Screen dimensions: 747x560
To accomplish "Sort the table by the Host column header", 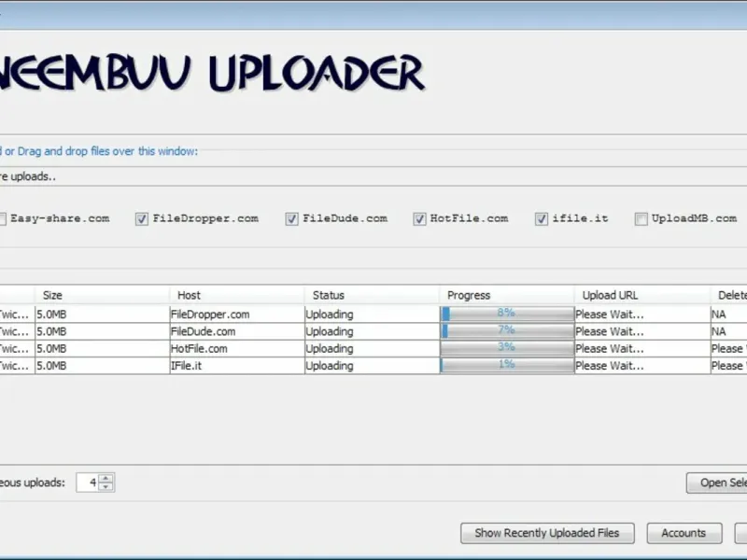I will (237, 295).
